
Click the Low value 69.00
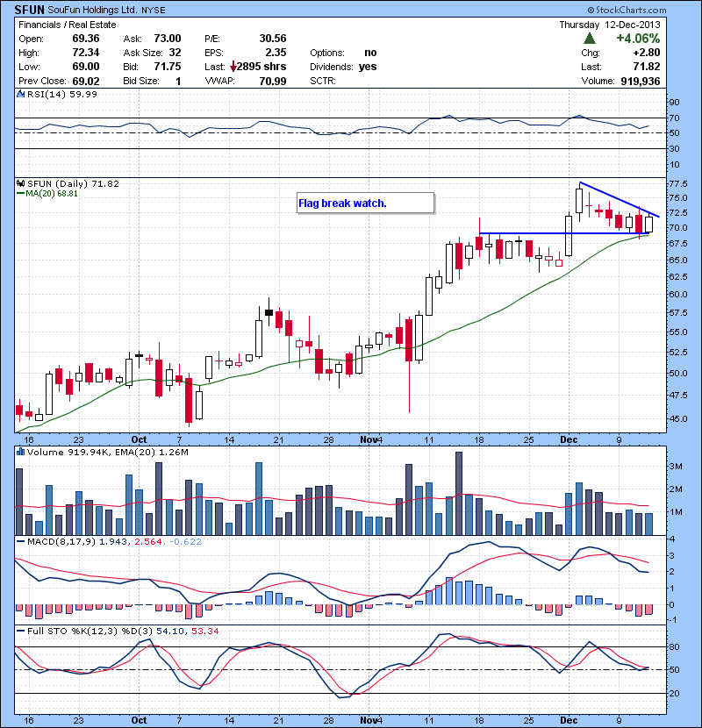coord(86,67)
